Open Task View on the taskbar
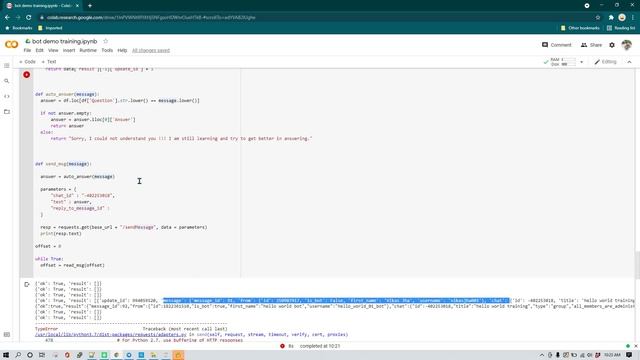Image resolution: width=640 pixels, height=360 pixels. pos(42,355)
